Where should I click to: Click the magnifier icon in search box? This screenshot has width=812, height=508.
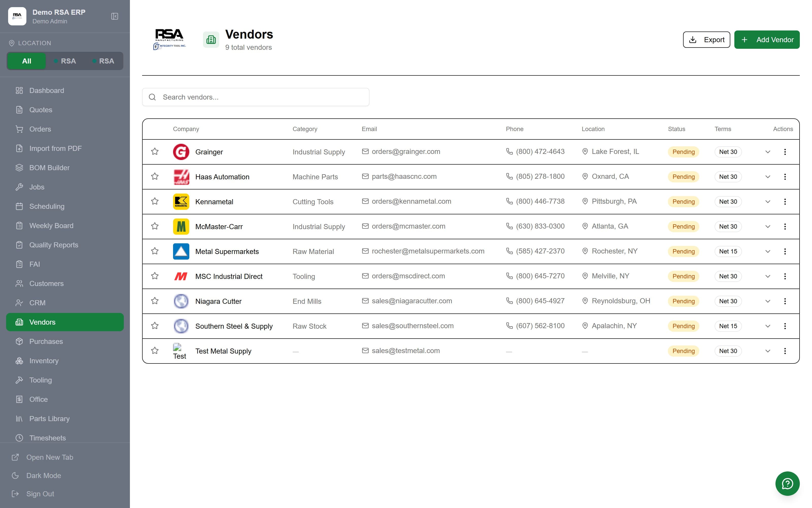click(152, 97)
